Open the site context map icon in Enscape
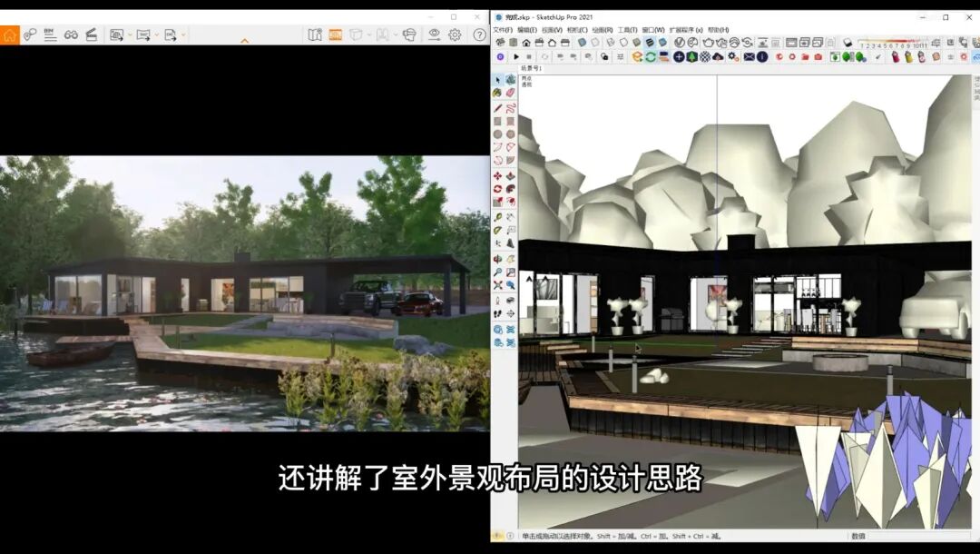The height and width of the screenshot is (554, 980). point(315,35)
